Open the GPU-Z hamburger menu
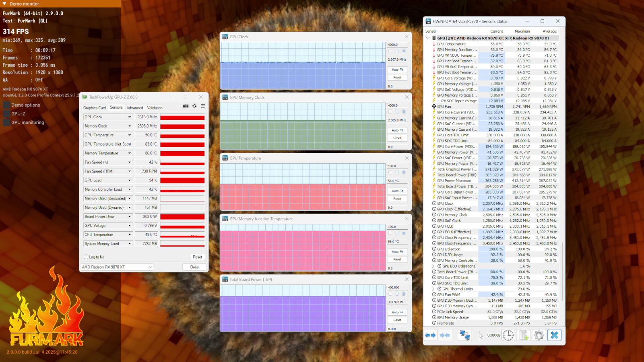Screen dimensions: 644x362 pos(203,106)
